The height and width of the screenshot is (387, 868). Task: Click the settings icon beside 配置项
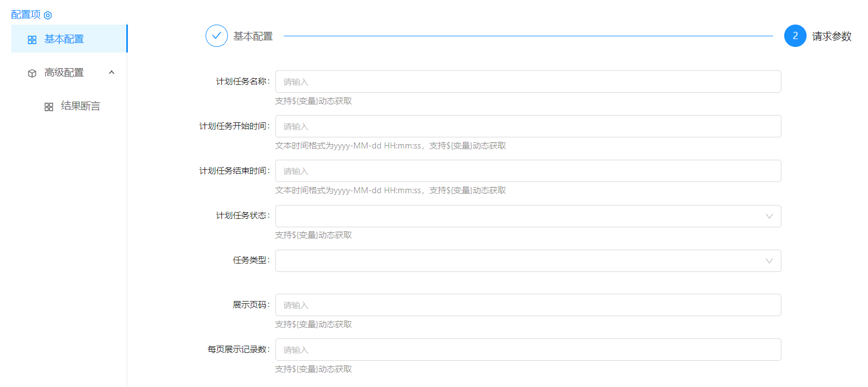(47, 15)
